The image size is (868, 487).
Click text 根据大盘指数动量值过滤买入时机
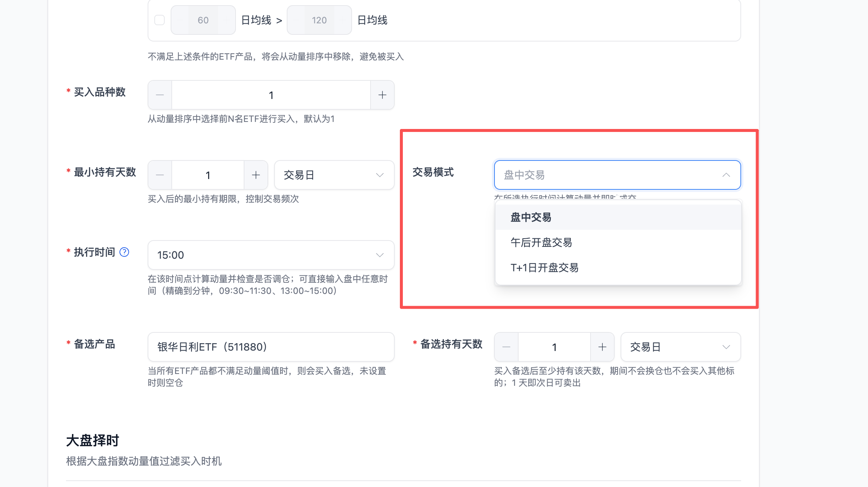point(144,461)
